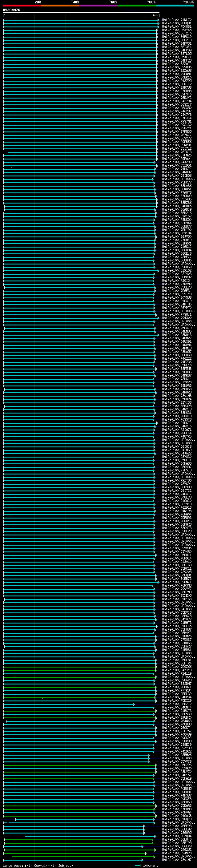Select the hit label UniRef100_A9S1G0
The height and width of the screenshot is (868, 197).
click(x=177, y=125)
